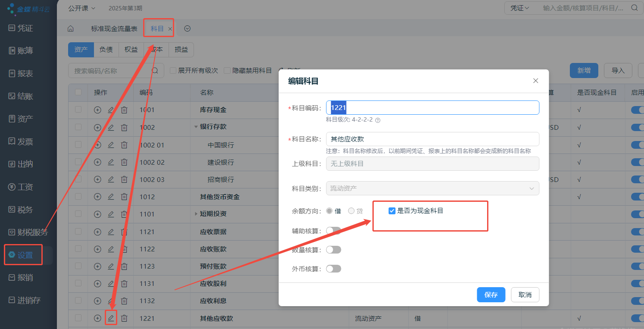Open 报表 in the left sidebar
The width and height of the screenshot is (644, 329).
pyautogui.click(x=25, y=73)
